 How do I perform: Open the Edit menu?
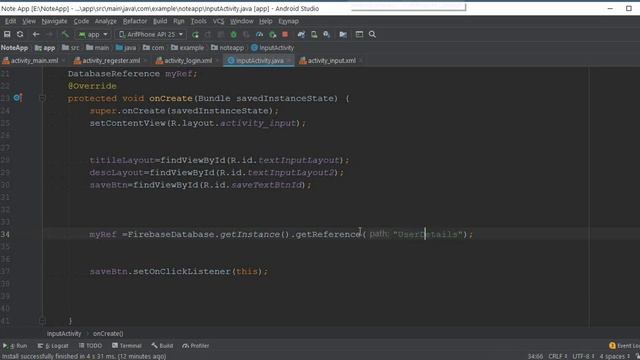[10, 21]
